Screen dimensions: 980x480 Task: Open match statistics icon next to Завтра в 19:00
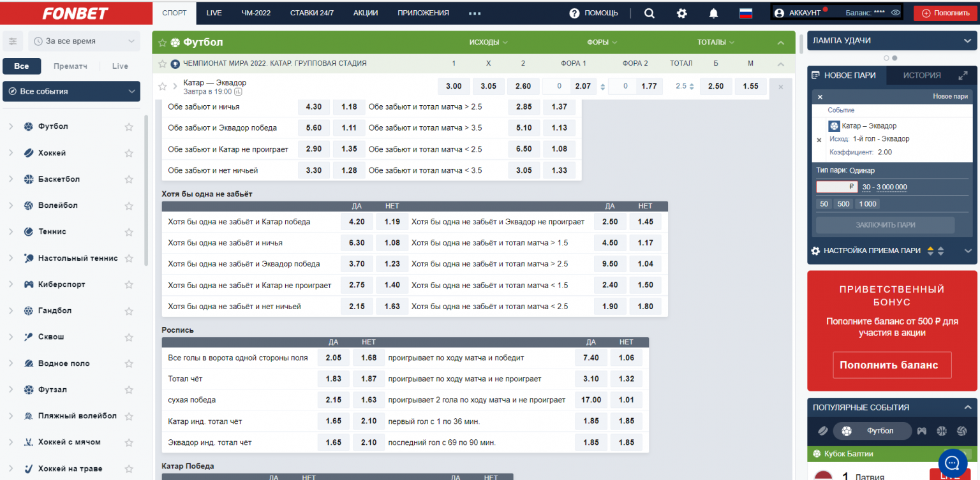(x=239, y=92)
